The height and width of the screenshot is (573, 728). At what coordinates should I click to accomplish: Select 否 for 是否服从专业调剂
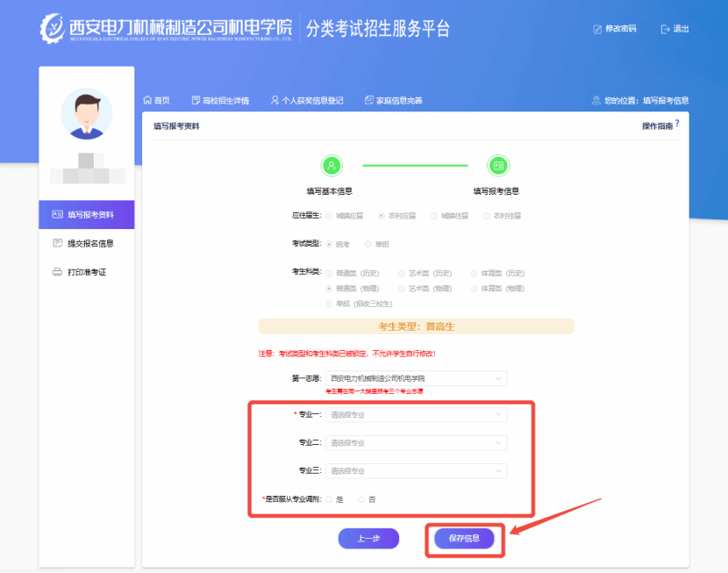361,499
